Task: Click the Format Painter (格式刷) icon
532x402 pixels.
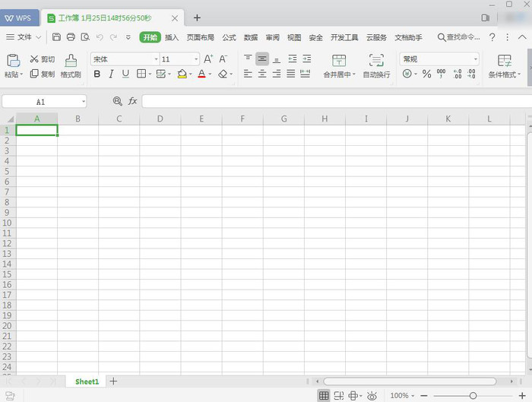Action: coord(71,60)
